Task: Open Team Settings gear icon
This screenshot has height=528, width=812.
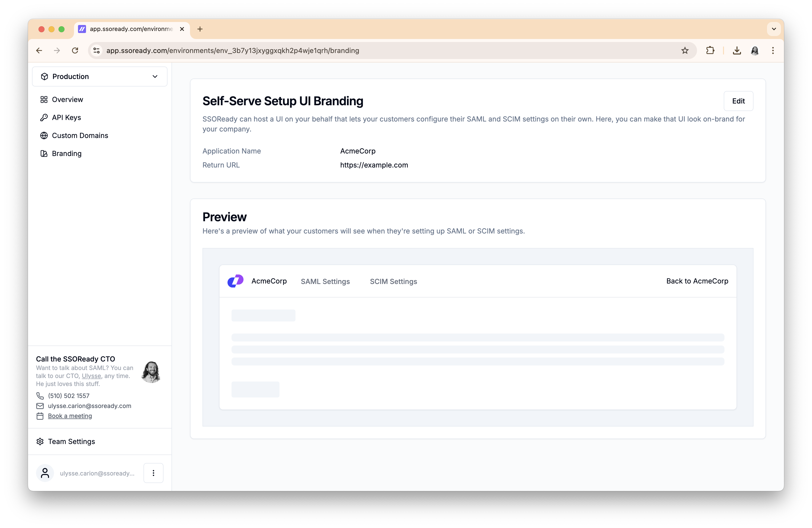Action: tap(40, 441)
